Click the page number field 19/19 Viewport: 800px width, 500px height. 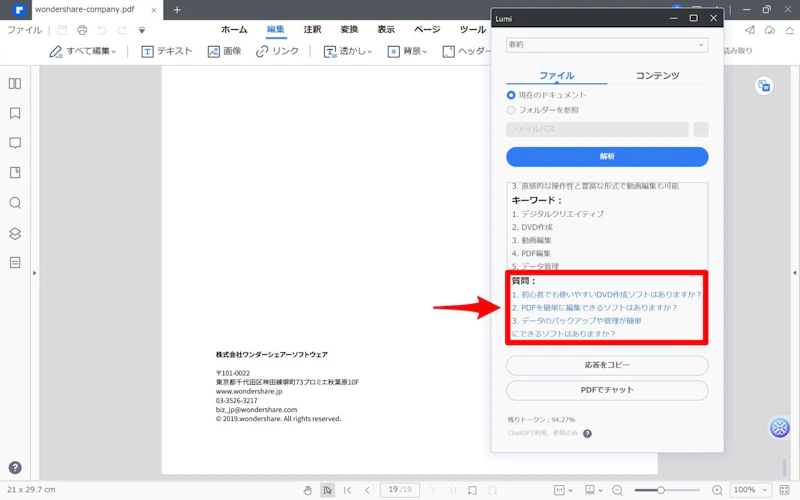400,490
